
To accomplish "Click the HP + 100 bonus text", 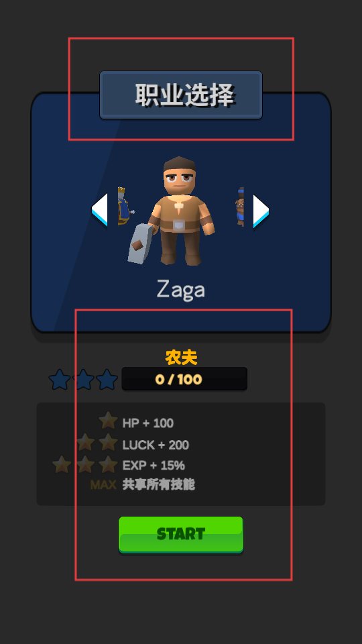I will [147, 423].
